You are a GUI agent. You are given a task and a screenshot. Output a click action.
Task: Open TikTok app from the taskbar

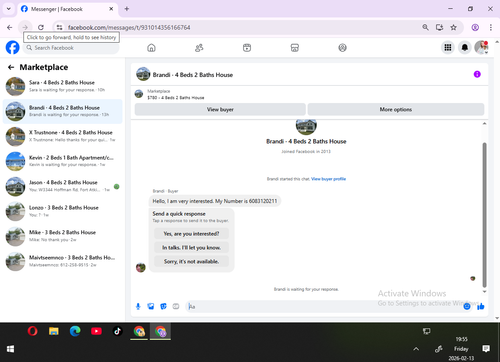pyautogui.click(x=117, y=331)
